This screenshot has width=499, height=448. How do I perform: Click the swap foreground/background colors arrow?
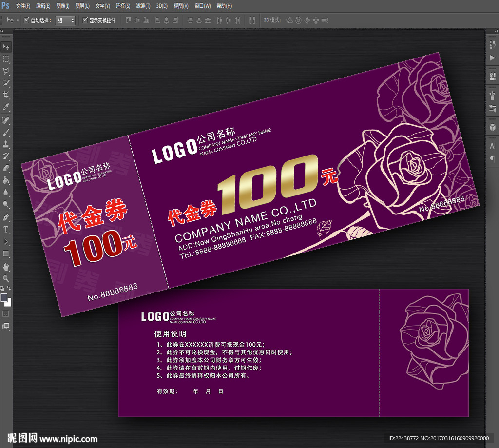(9, 289)
